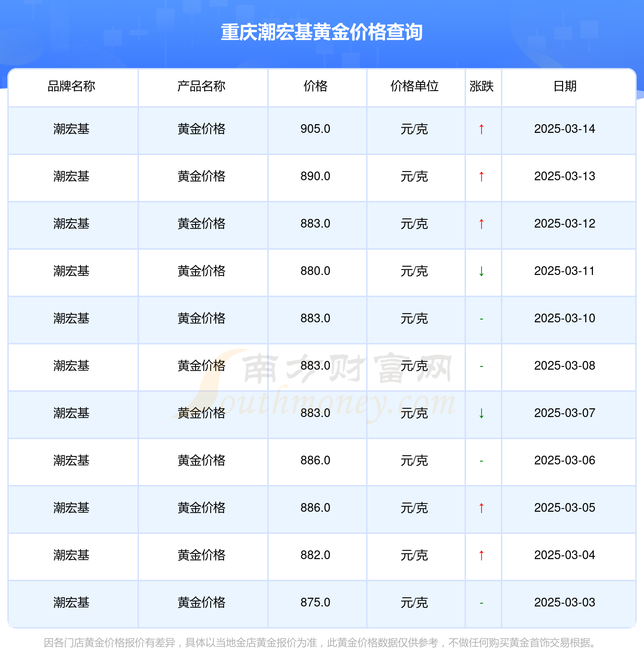This screenshot has width=644, height=669.
Task: Click the page title 重庆潮宏基黄金价格查询
Action: pos(322,32)
